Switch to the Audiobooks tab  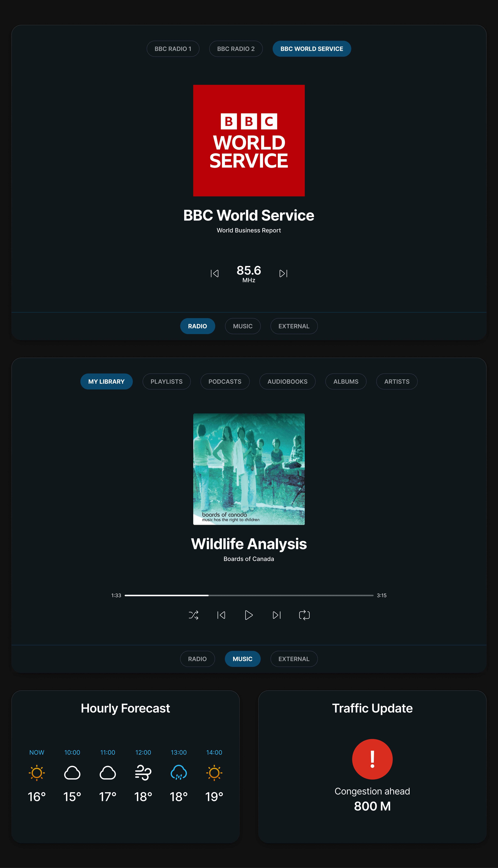click(x=287, y=381)
